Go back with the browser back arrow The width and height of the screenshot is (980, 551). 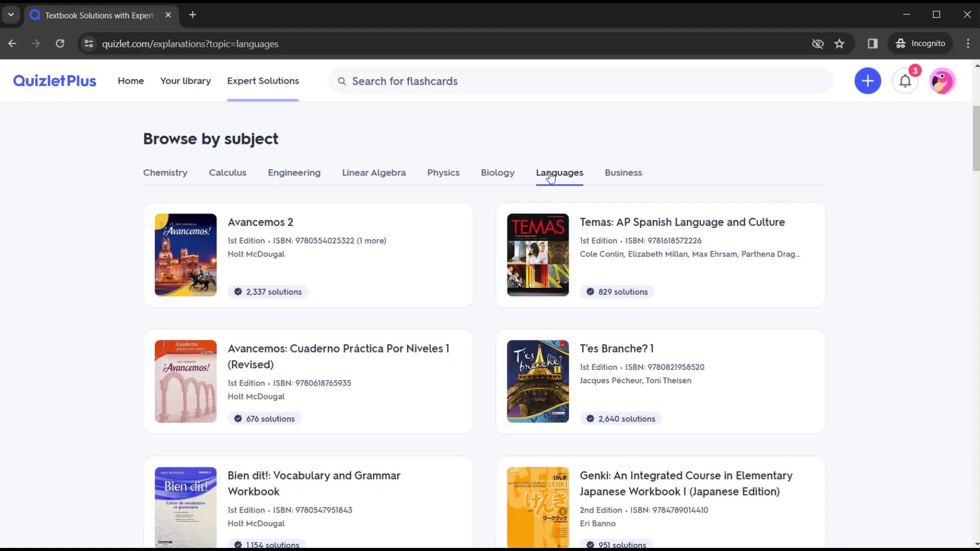12,43
